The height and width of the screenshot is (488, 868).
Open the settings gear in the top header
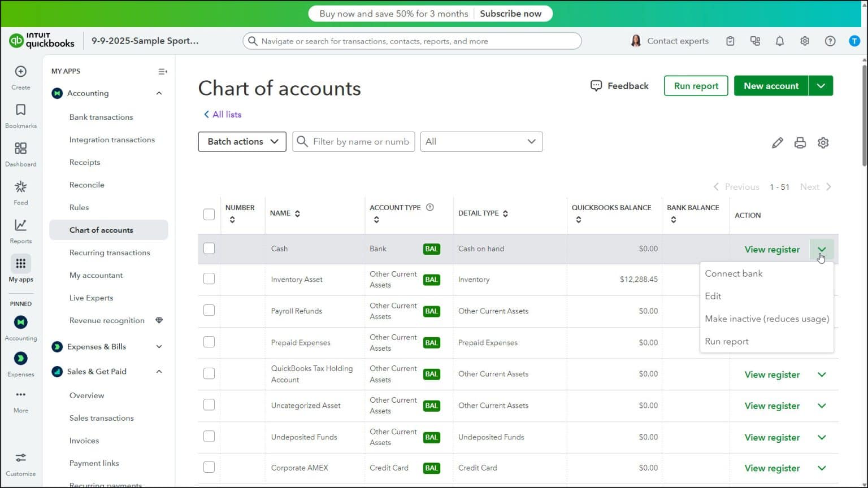point(805,41)
